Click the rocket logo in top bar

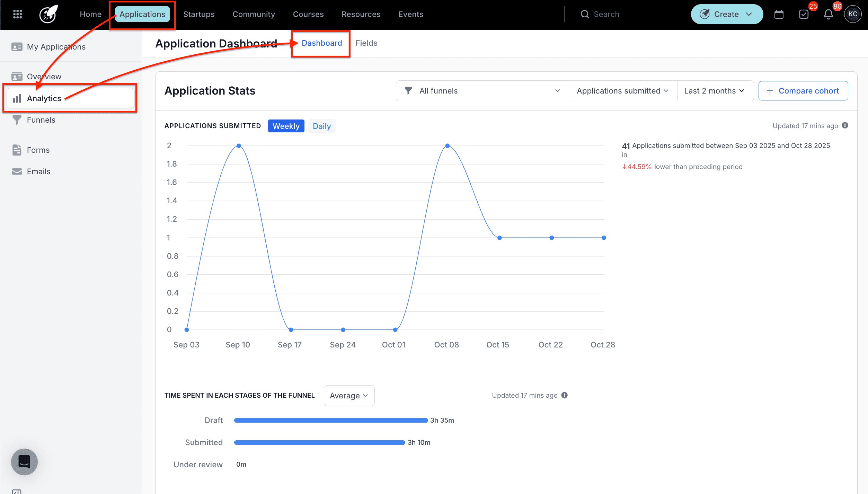[48, 14]
